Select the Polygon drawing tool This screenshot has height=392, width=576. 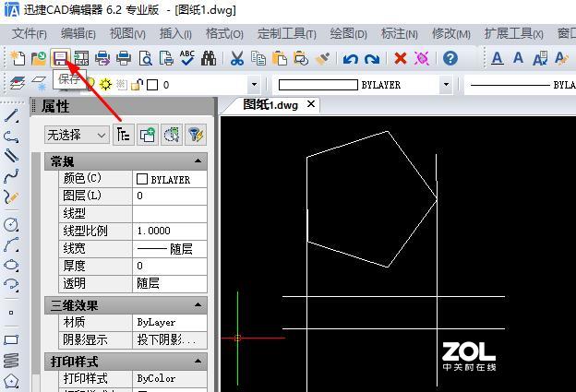pyautogui.click(x=11, y=381)
